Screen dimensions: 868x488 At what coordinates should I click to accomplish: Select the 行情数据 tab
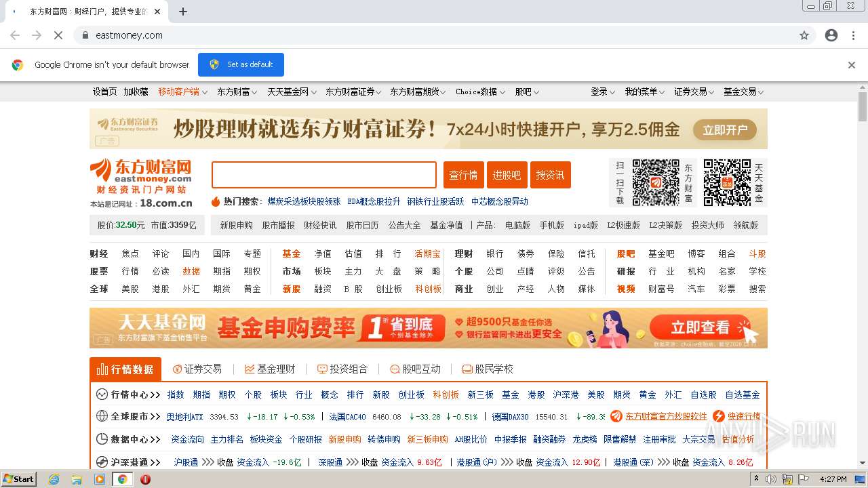click(x=125, y=369)
